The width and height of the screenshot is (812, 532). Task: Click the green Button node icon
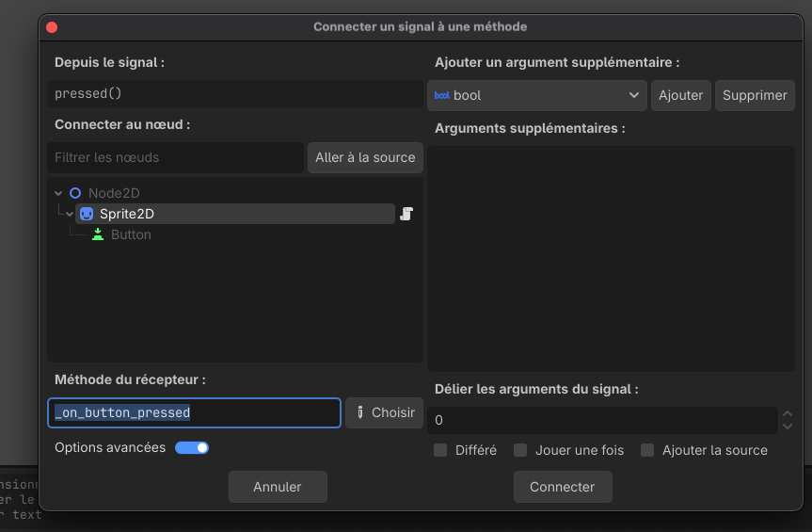(98, 234)
